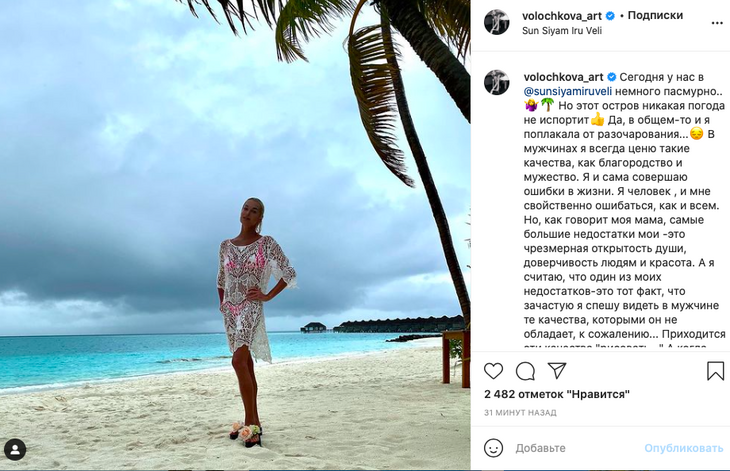Open emoji picker smiley icon
This screenshot has height=471, width=730.
(x=493, y=448)
